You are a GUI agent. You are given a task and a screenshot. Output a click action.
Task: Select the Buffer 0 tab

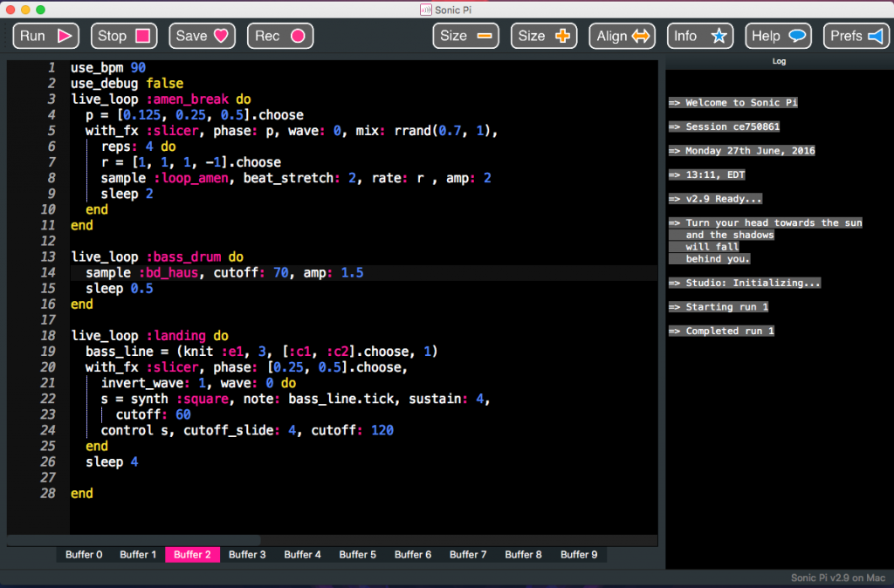[83, 554]
